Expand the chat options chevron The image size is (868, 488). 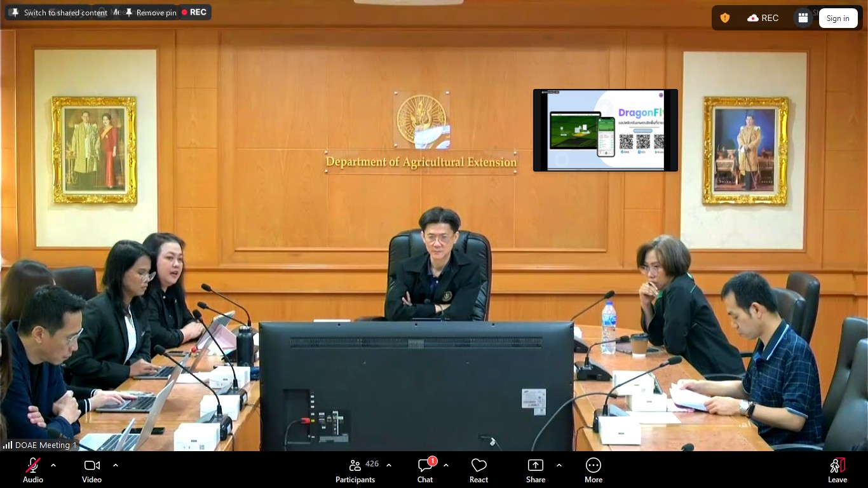(x=446, y=465)
